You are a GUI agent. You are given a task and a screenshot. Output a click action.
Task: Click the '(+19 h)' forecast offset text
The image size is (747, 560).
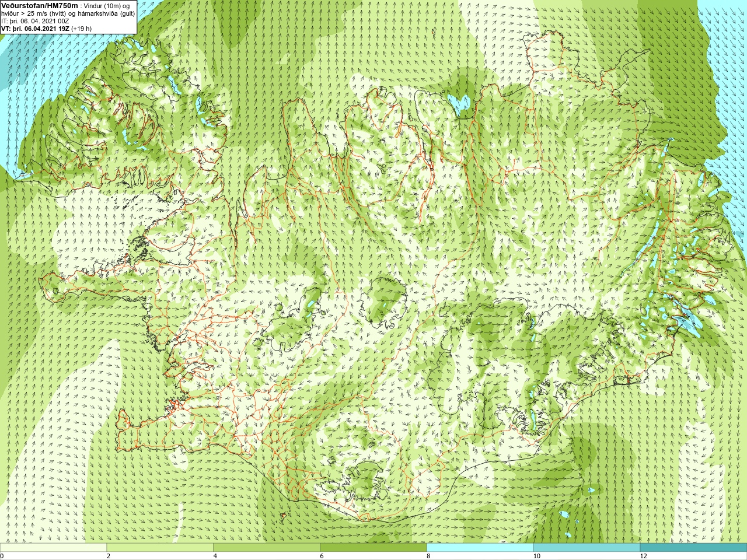[81, 29]
